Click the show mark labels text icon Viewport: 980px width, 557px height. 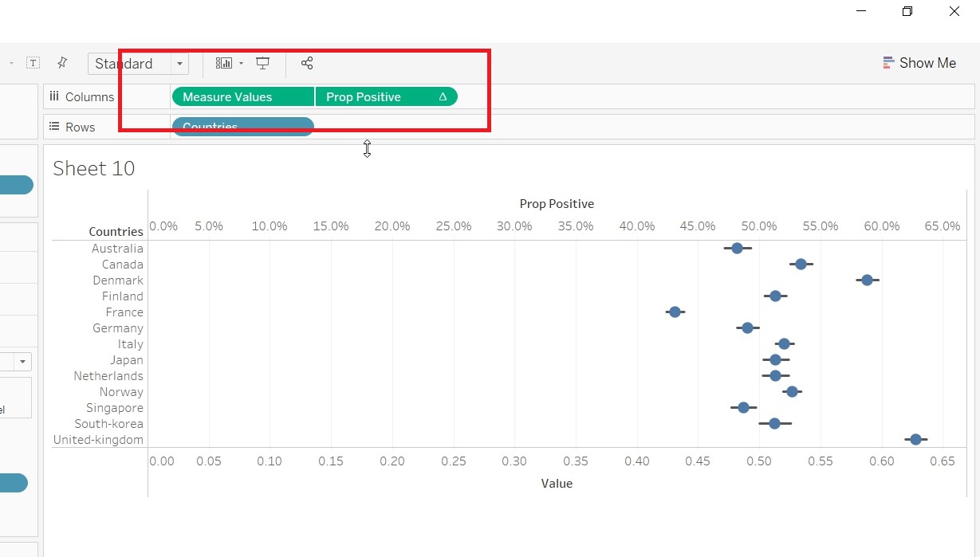pos(33,63)
